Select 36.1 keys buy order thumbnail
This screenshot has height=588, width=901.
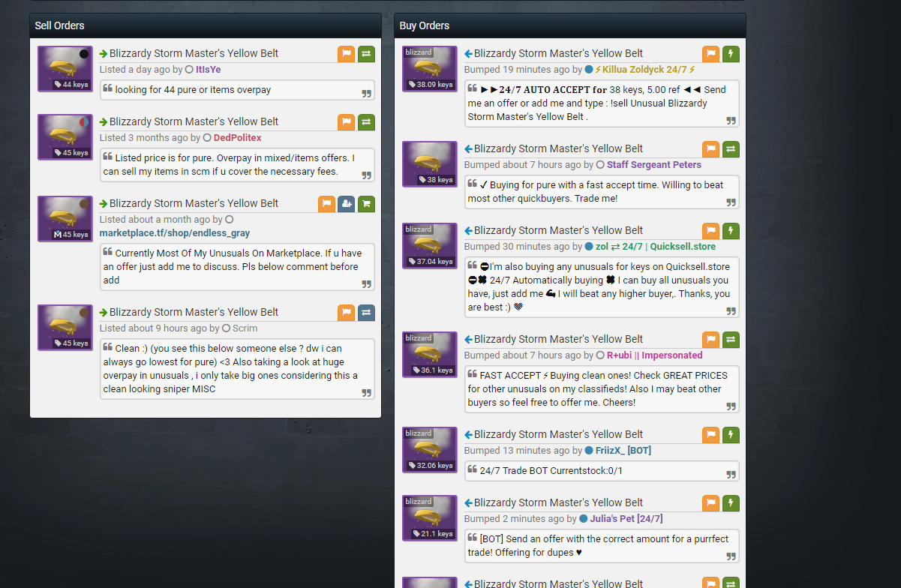(x=430, y=355)
